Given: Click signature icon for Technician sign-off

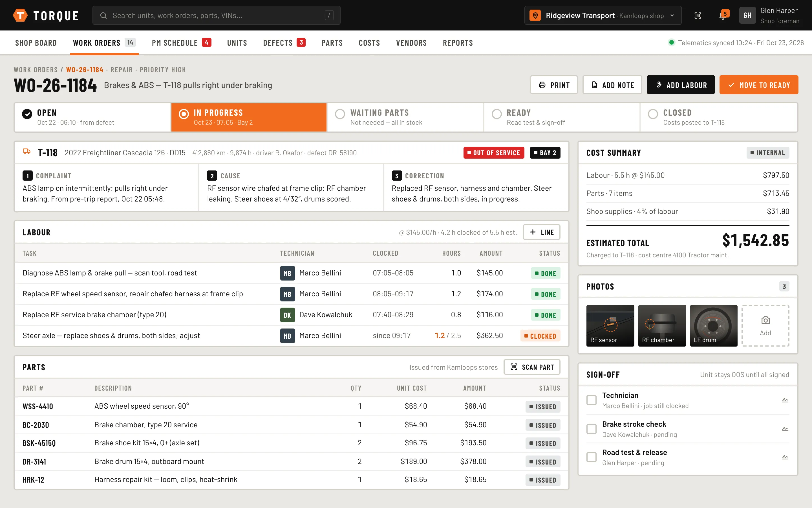Looking at the screenshot, I should tap(785, 400).
